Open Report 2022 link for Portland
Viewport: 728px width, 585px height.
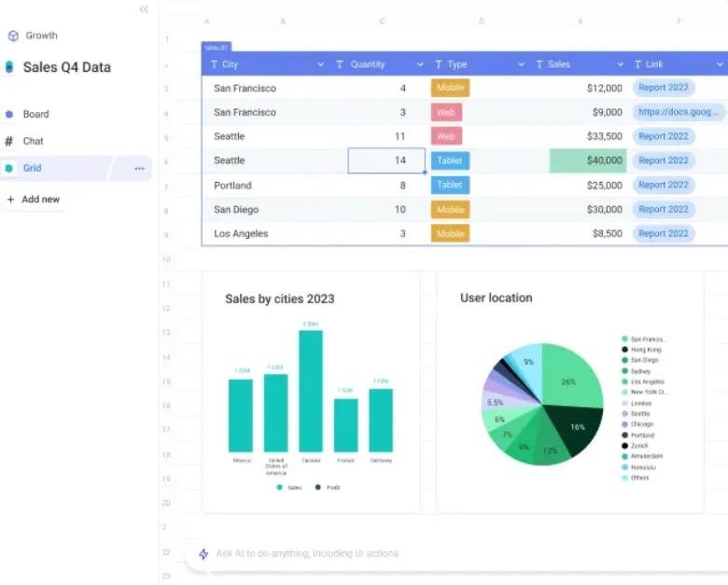(664, 185)
